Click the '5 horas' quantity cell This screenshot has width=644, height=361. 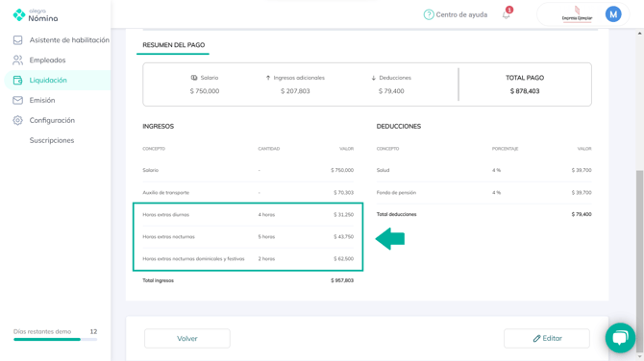[x=266, y=237]
